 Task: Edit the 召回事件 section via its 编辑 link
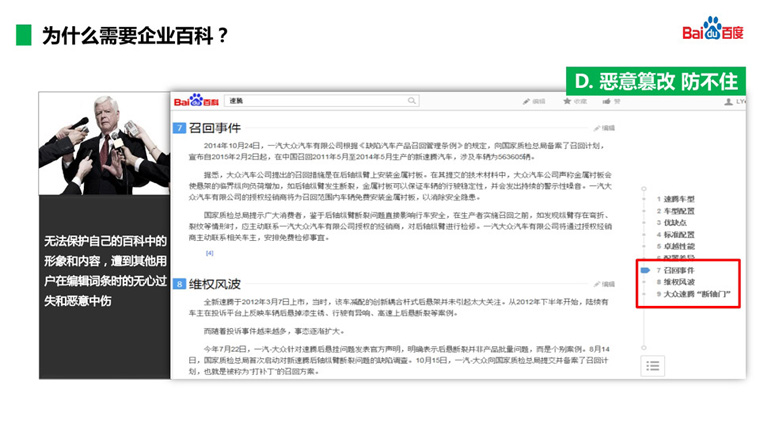[604, 128]
